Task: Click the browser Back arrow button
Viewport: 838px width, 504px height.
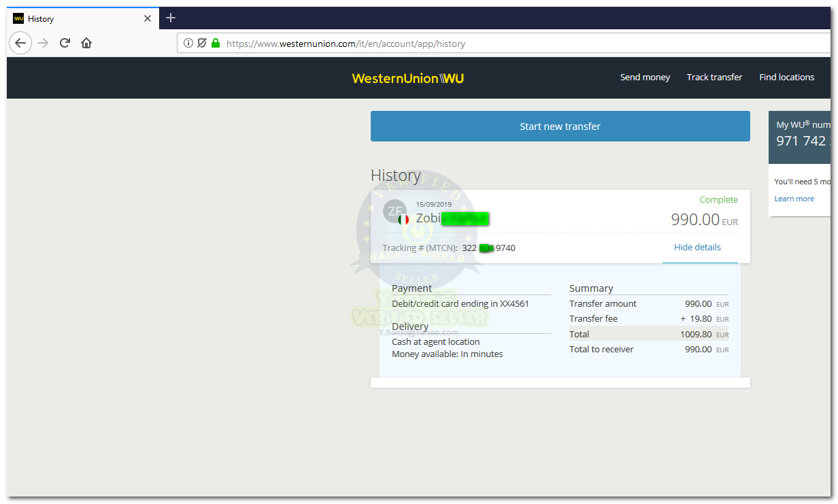Action: (20, 43)
